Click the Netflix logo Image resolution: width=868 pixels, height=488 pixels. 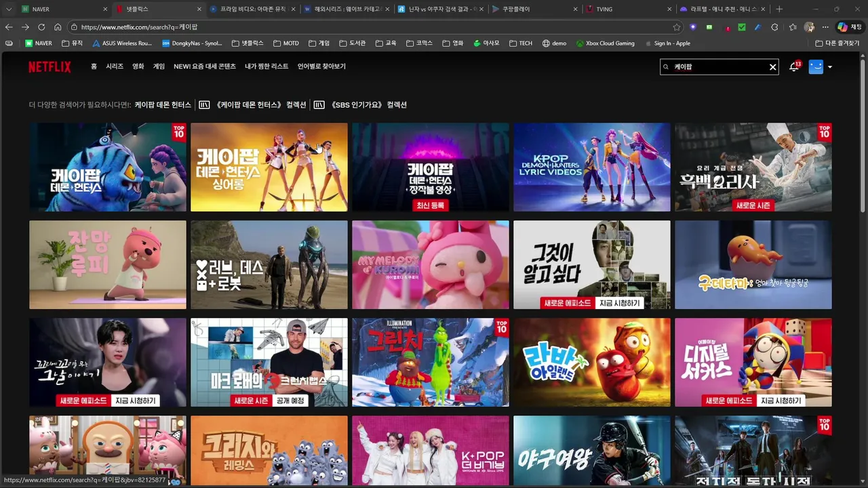(x=50, y=67)
